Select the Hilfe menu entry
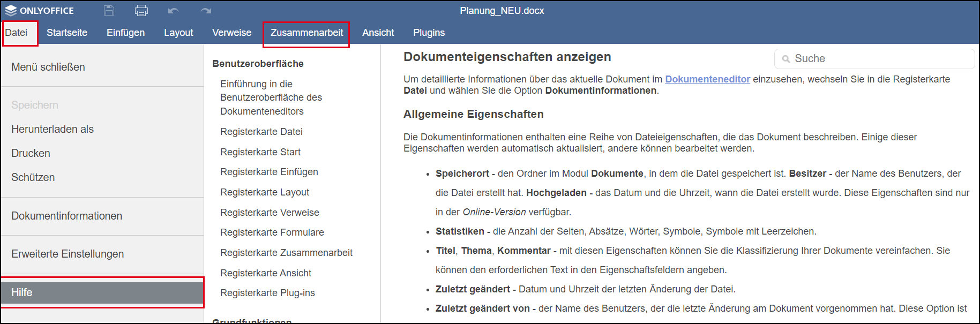980x324 pixels. 22,292
